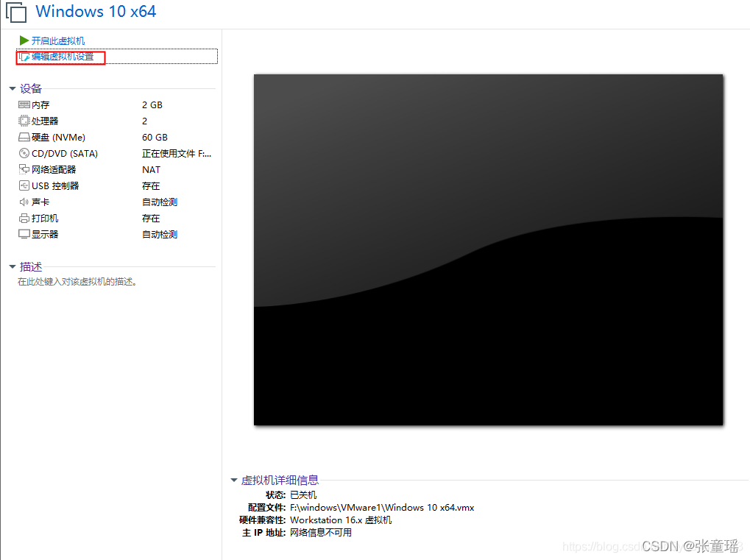Click the 硬件兼容性 label
The width and height of the screenshot is (750, 560).
(x=263, y=520)
